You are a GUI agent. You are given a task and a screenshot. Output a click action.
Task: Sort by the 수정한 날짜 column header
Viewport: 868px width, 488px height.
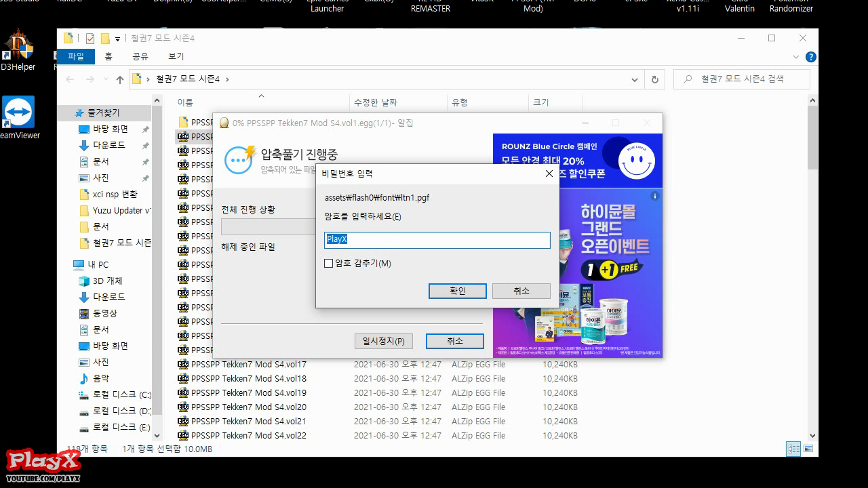tap(399, 102)
